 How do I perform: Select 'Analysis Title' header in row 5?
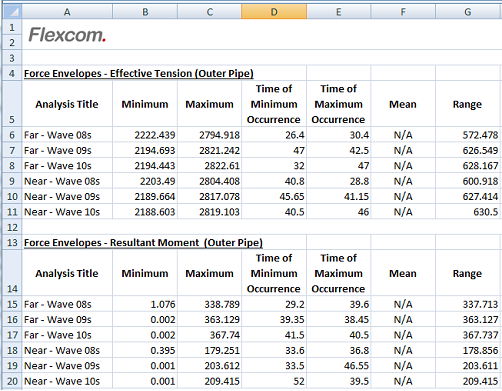pos(67,104)
